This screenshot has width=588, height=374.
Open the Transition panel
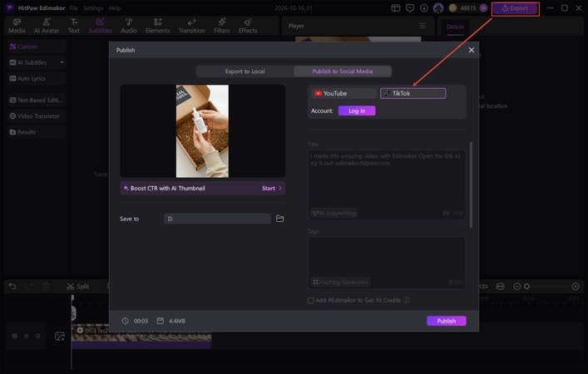pos(191,26)
